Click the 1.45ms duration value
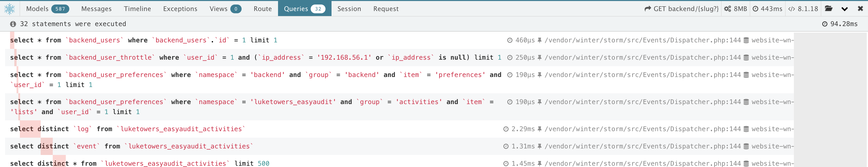Screen dimensions: 868x167 [x=523, y=163]
